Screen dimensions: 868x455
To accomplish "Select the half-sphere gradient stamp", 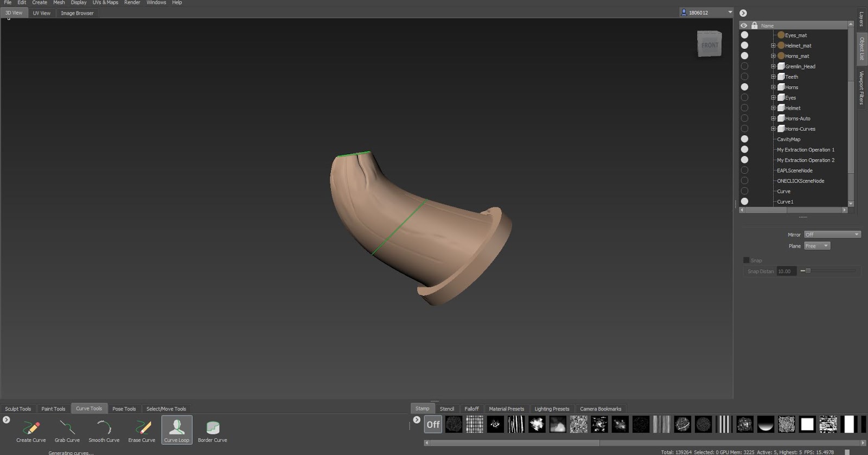I will point(765,425).
